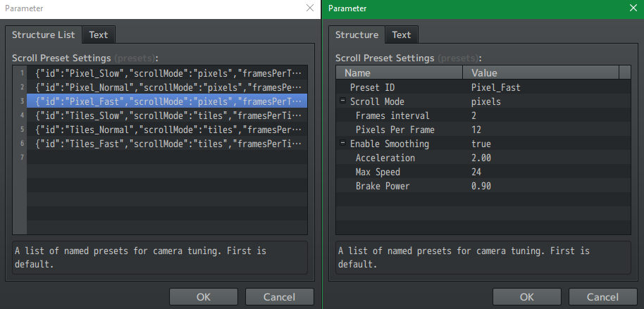Viewport: 644px width, 309px height.
Task: Select the Pixel_Slow preset row
Action: coord(168,73)
